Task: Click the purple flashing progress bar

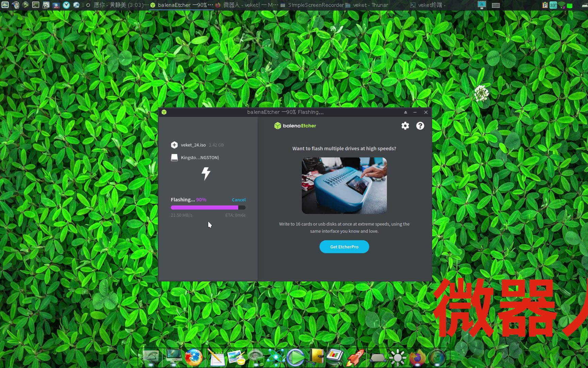Action: click(208, 208)
